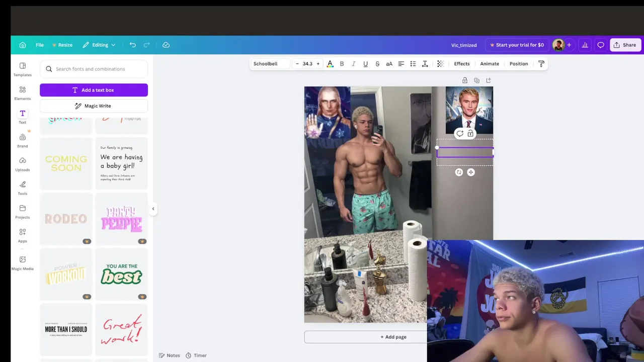Open the Brand sidebar tab

pyautogui.click(x=23, y=140)
